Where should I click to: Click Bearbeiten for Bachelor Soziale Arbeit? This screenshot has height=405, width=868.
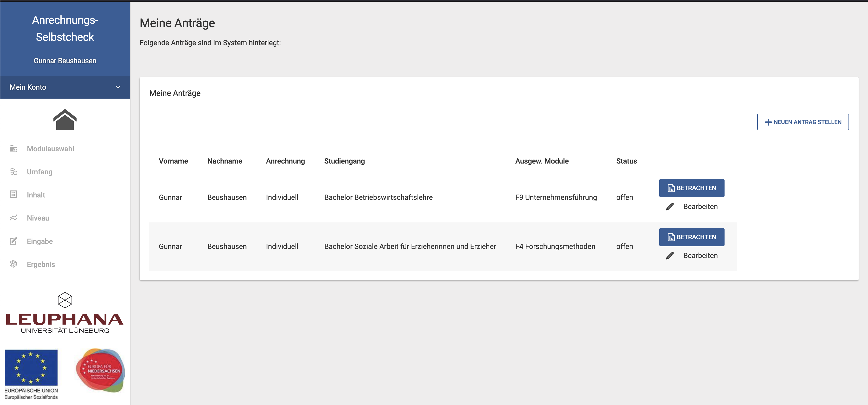[700, 255]
